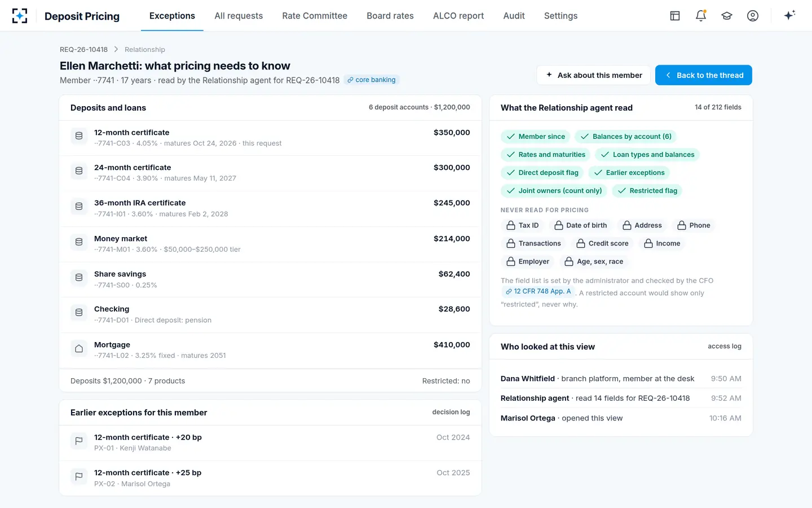Click the Mortgage $410,000 amount
Image resolution: width=812 pixels, height=508 pixels.
(x=452, y=345)
